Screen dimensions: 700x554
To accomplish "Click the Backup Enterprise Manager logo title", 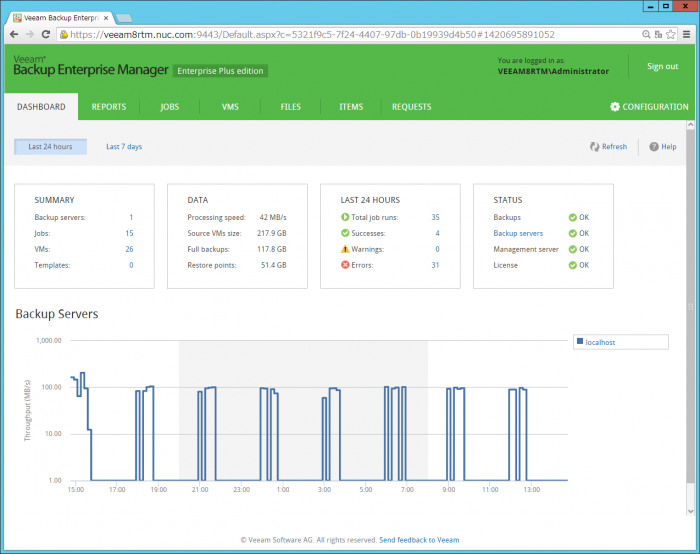I will tap(91, 70).
